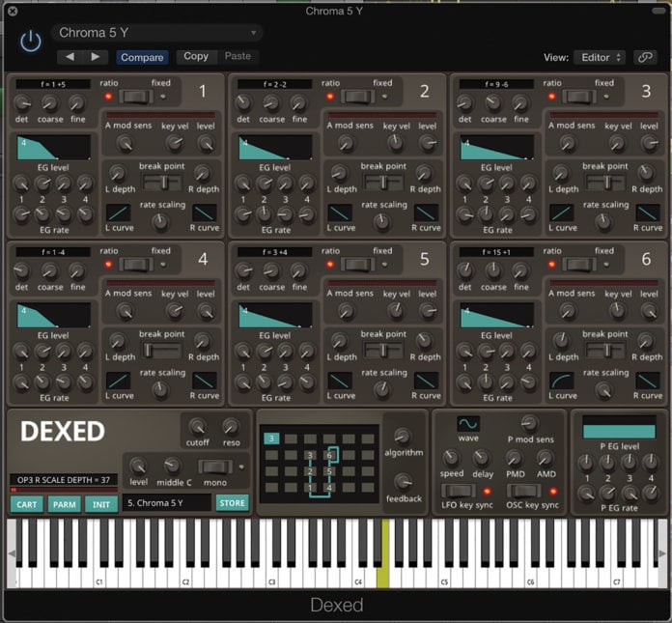Open the 5. Chroma 5 Y program selector
Screen dimensions: 672x623
point(166,502)
